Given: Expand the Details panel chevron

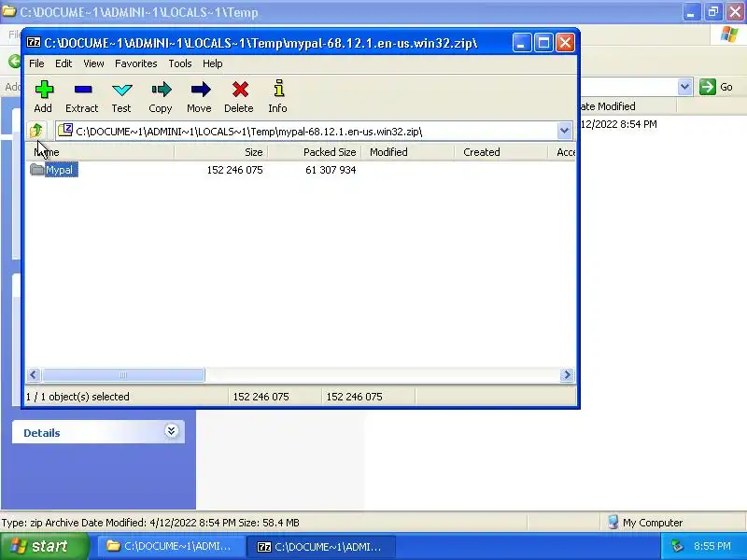Looking at the screenshot, I should [x=171, y=431].
